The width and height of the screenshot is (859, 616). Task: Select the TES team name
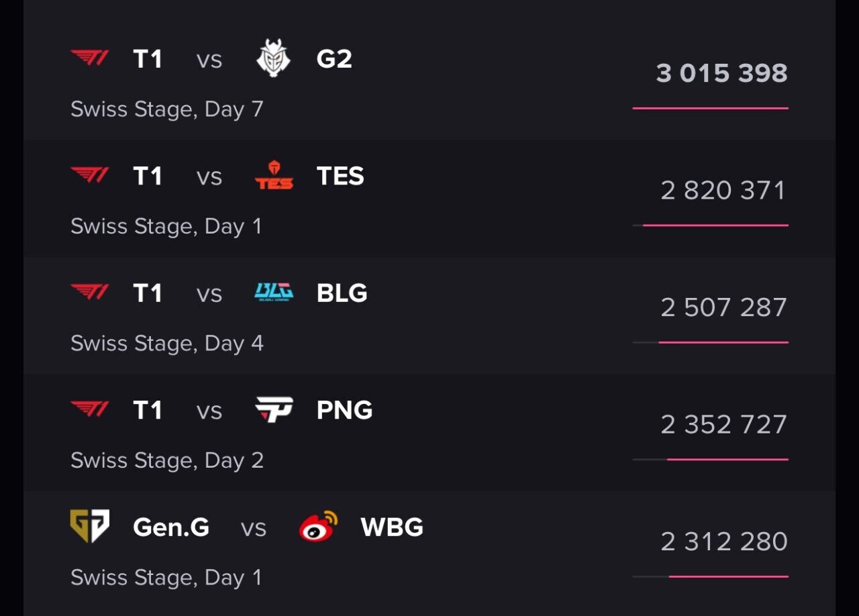tap(340, 176)
